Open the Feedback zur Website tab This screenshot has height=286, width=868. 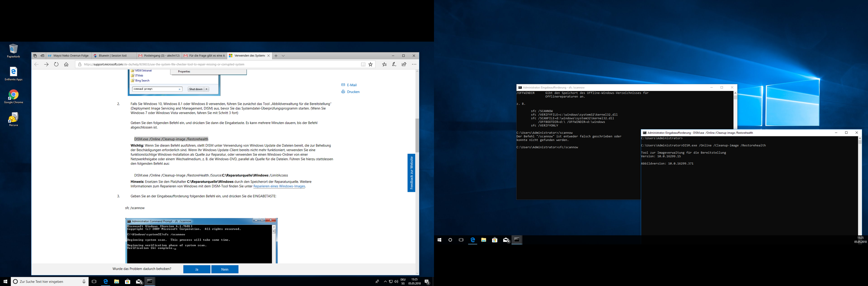411,173
